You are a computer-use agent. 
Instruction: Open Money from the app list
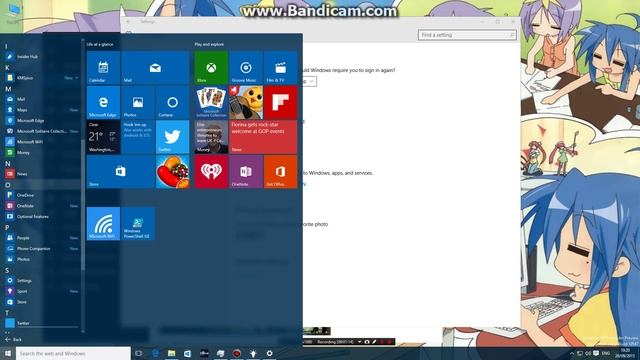[42, 152]
